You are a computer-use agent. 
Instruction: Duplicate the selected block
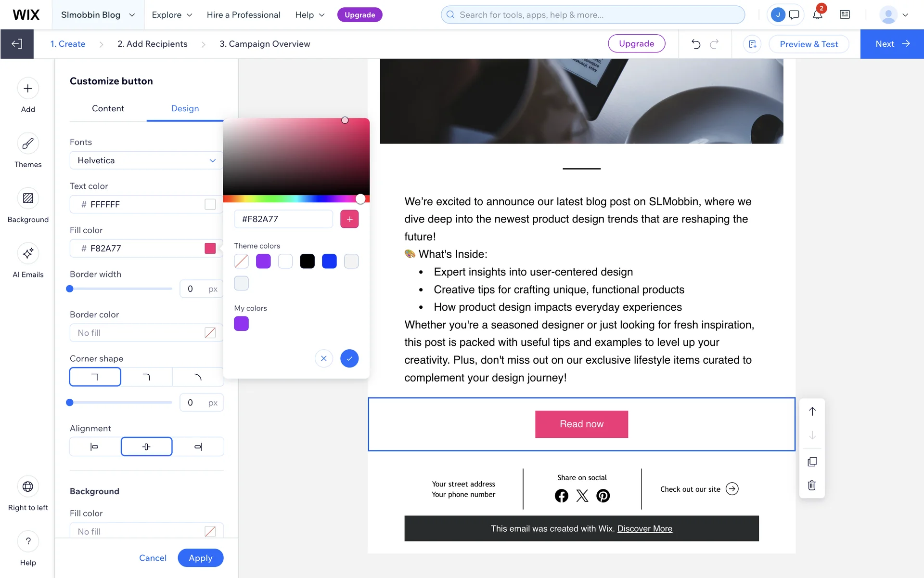812,461
